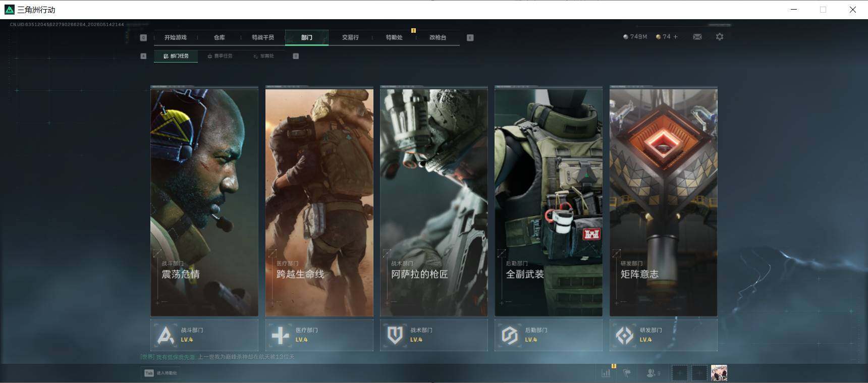Open the 跨越生命线 medical department card
868x383 pixels.
[x=319, y=202]
